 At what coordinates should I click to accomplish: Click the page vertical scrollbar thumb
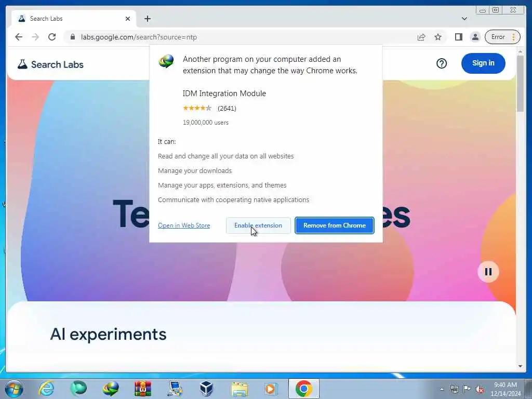520,83
